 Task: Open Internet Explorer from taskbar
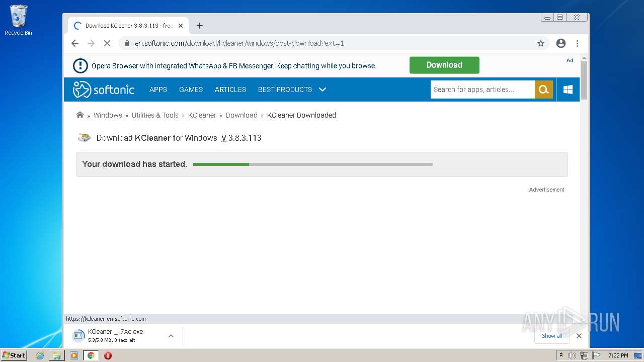pos(40,355)
